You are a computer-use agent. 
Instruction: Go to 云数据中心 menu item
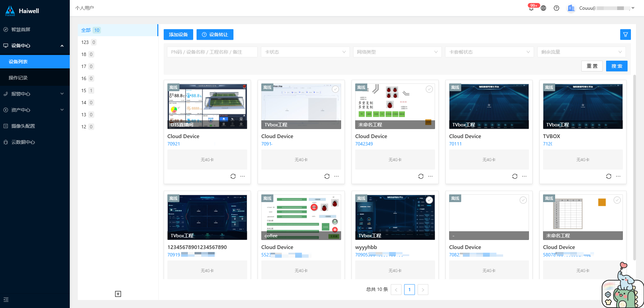pyautogui.click(x=23, y=142)
